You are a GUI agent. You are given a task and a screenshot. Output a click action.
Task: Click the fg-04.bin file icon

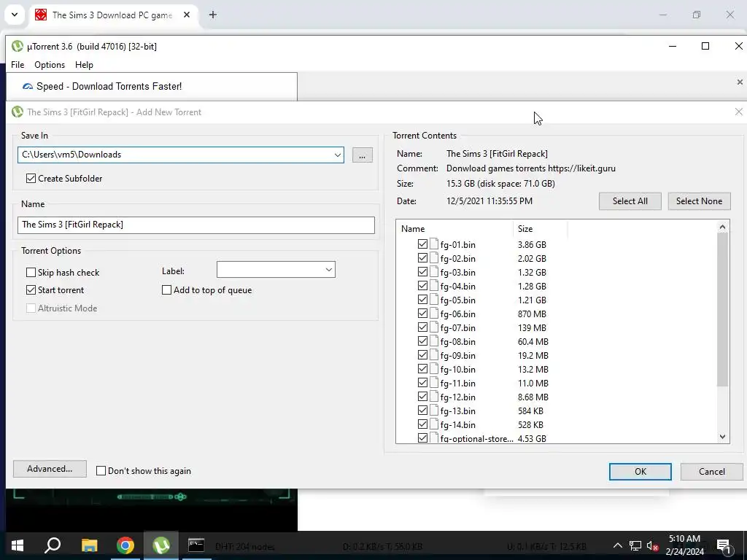pos(434,286)
